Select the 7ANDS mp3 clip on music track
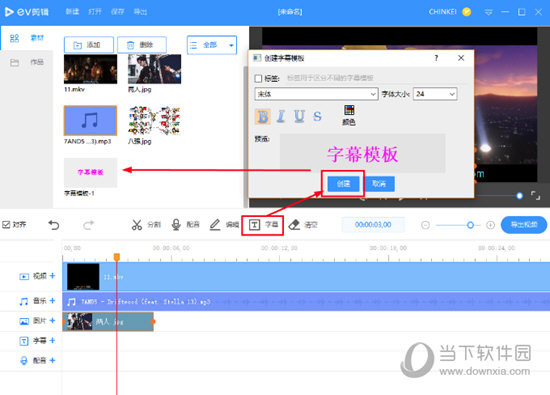The width and height of the screenshot is (550, 395). [x=306, y=302]
